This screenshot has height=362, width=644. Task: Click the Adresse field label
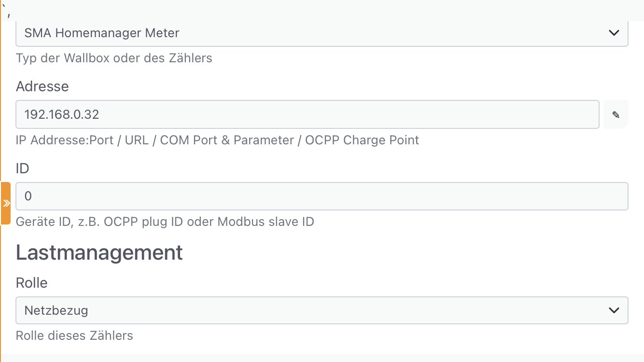(42, 86)
